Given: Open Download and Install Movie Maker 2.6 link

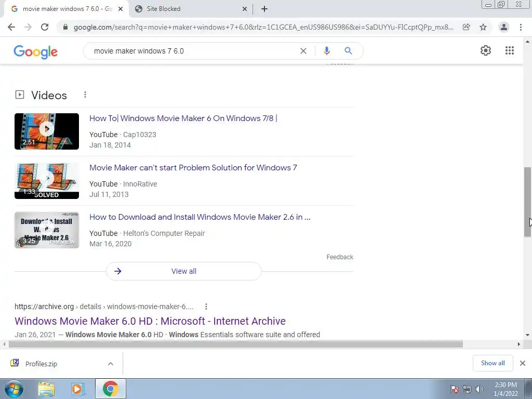Looking at the screenshot, I should coord(200,217).
